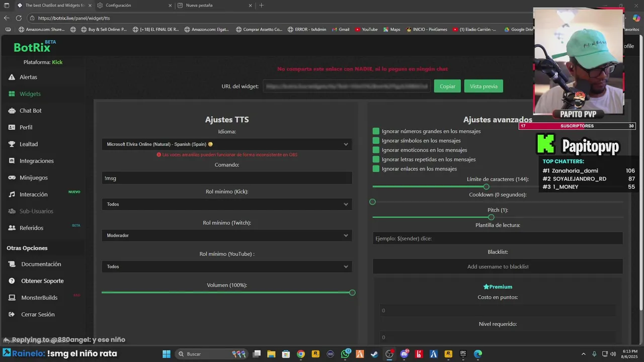This screenshot has width=644, height=362.
Task: Select the Widgets grid icon in sidebar
Action: point(12,94)
